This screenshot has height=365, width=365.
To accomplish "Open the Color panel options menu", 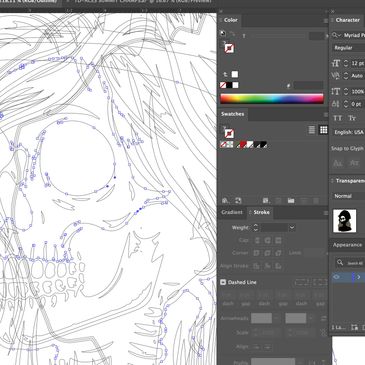I will click(x=326, y=21).
